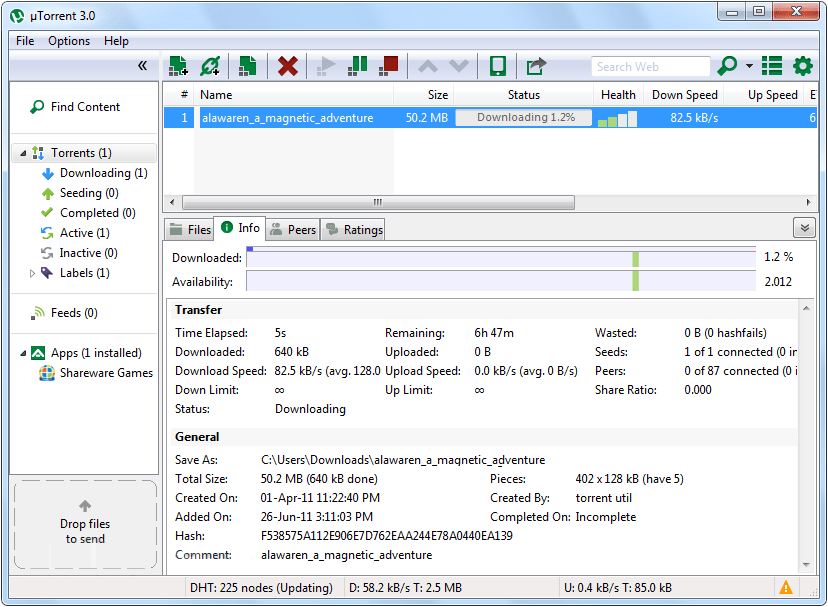Sort by the Size column header
This screenshot has height=607, width=828.
tap(424, 95)
